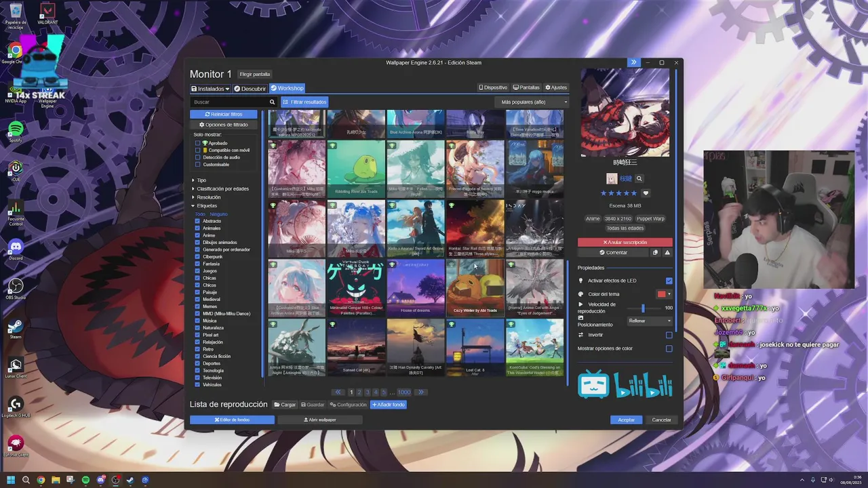
Task: Click the search magnifier icon in the Buscar field
Action: (272, 102)
